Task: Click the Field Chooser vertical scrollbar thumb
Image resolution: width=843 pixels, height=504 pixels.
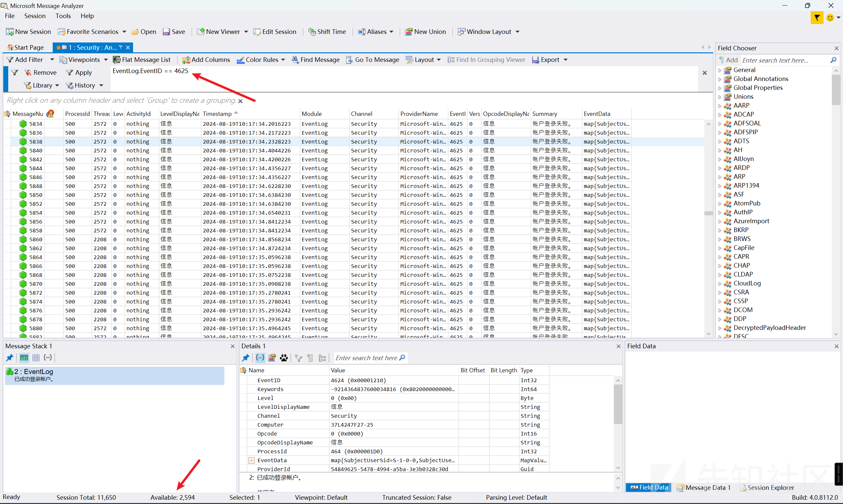Action: (x=836, y=90)
